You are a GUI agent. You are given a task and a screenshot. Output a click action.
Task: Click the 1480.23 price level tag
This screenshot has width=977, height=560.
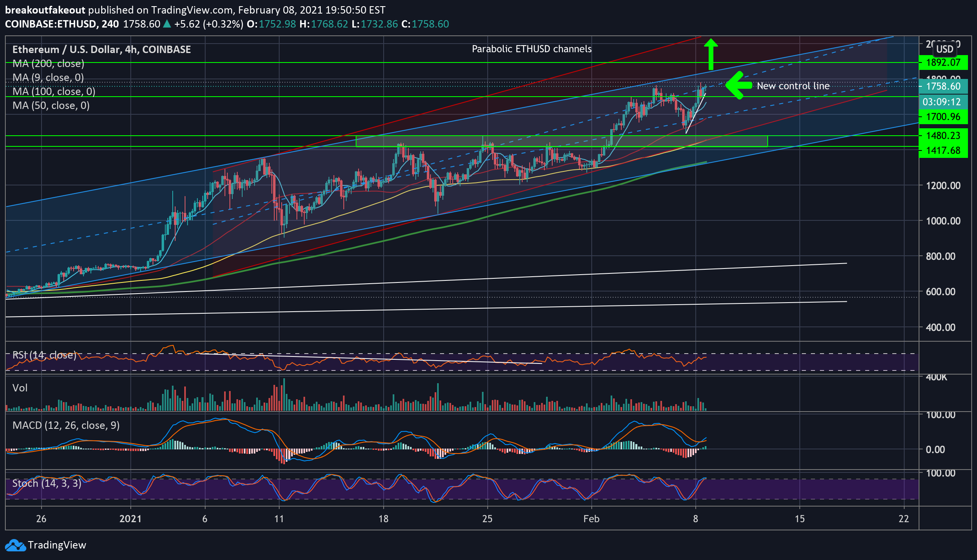(x=943, y=135)
